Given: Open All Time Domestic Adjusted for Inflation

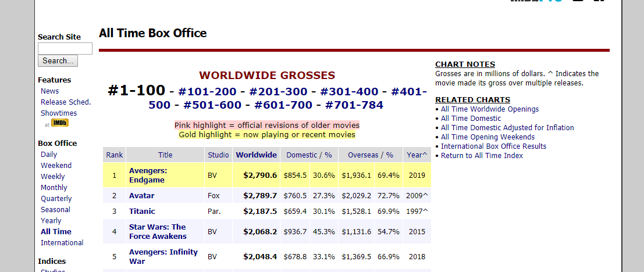Looking at the screenshot, I should (x=507, y=128).
